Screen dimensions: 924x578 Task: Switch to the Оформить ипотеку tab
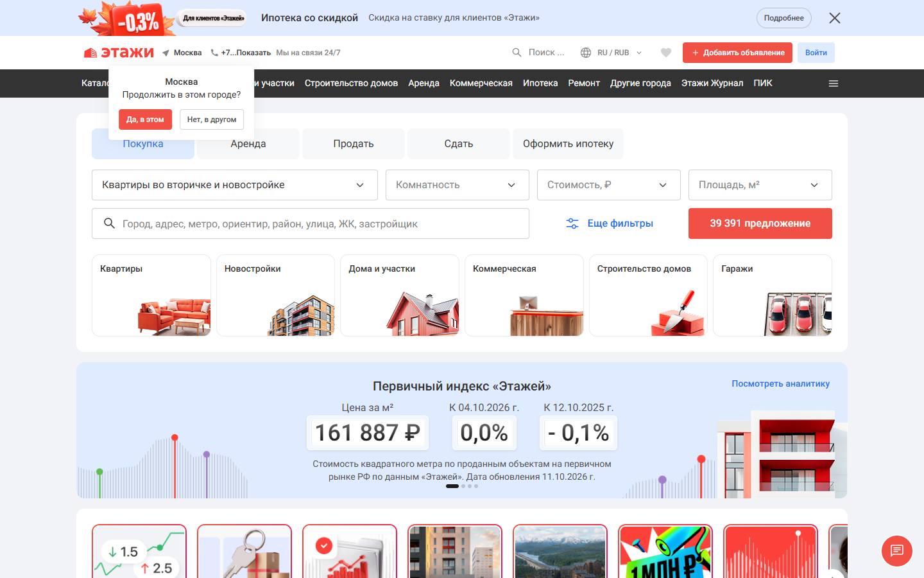(568, 144)
